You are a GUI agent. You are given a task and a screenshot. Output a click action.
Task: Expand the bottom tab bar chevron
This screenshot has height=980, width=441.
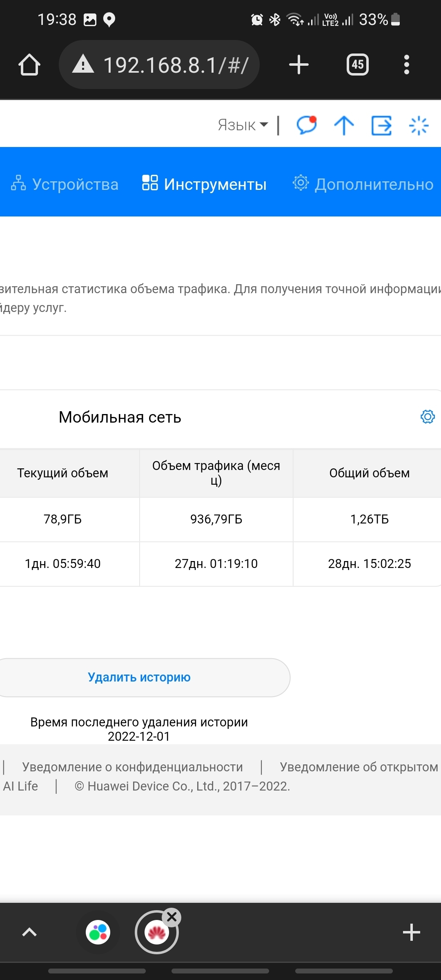29,932
